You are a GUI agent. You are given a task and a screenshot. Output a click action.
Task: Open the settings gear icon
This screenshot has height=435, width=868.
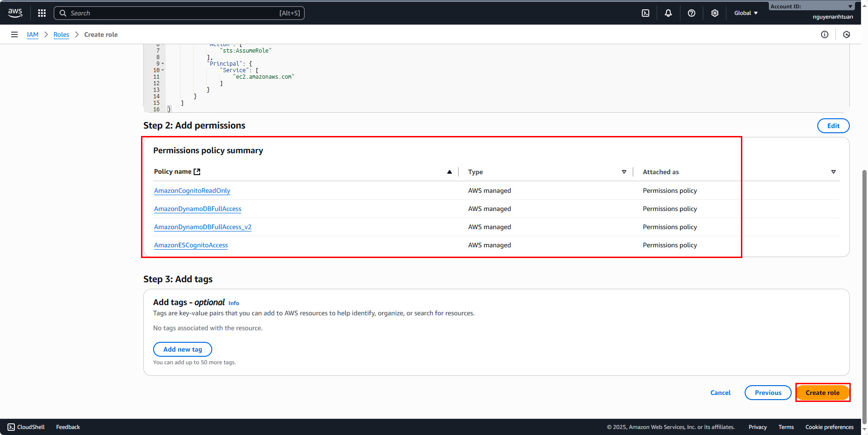pyautogui.click(x=715, y=13)
